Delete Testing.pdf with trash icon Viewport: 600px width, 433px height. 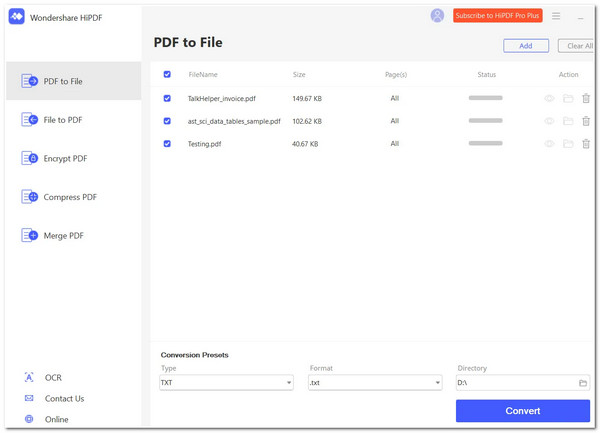click(x=586, y=144)
